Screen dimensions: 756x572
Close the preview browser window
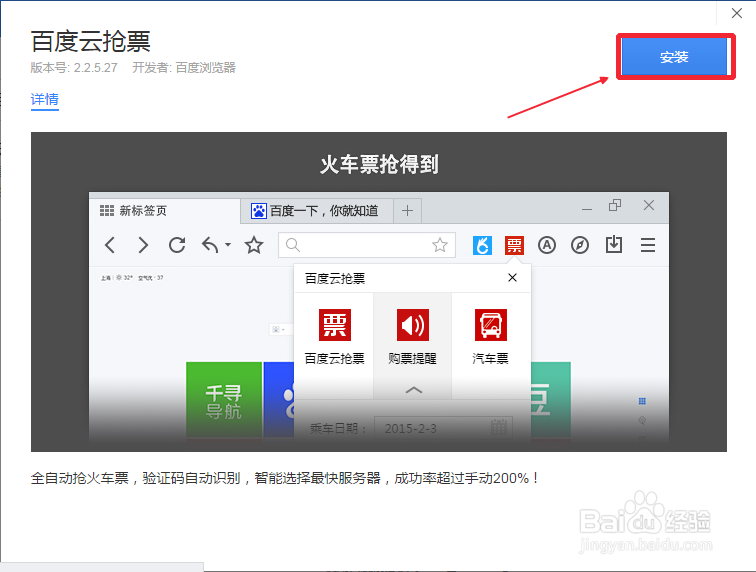(649, 205)
